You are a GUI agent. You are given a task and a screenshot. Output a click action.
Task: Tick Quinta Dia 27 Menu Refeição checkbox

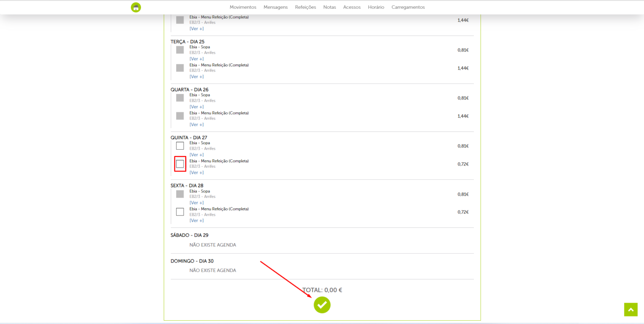coord(180,164)
